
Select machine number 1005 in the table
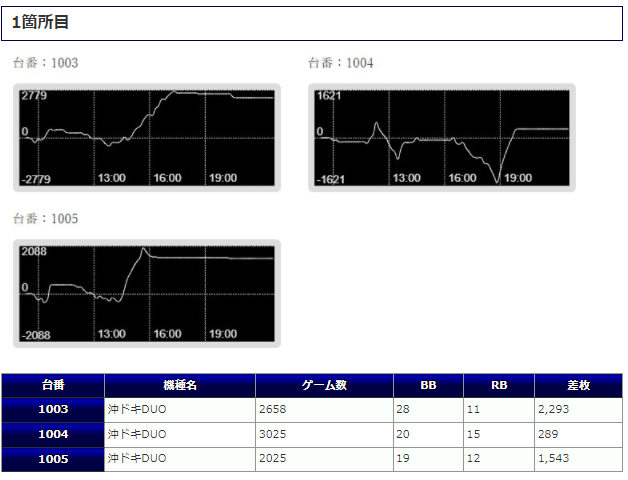point(53,459)
